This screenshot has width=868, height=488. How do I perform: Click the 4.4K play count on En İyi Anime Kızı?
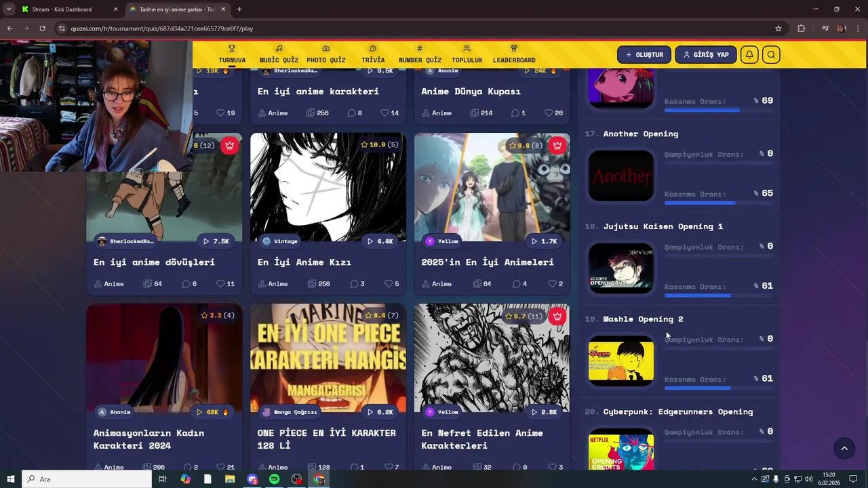380,241
